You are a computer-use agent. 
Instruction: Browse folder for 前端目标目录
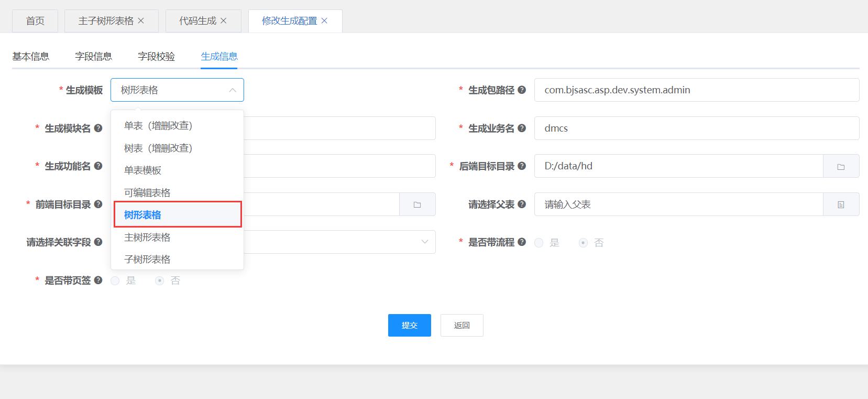tap(417, 204)
